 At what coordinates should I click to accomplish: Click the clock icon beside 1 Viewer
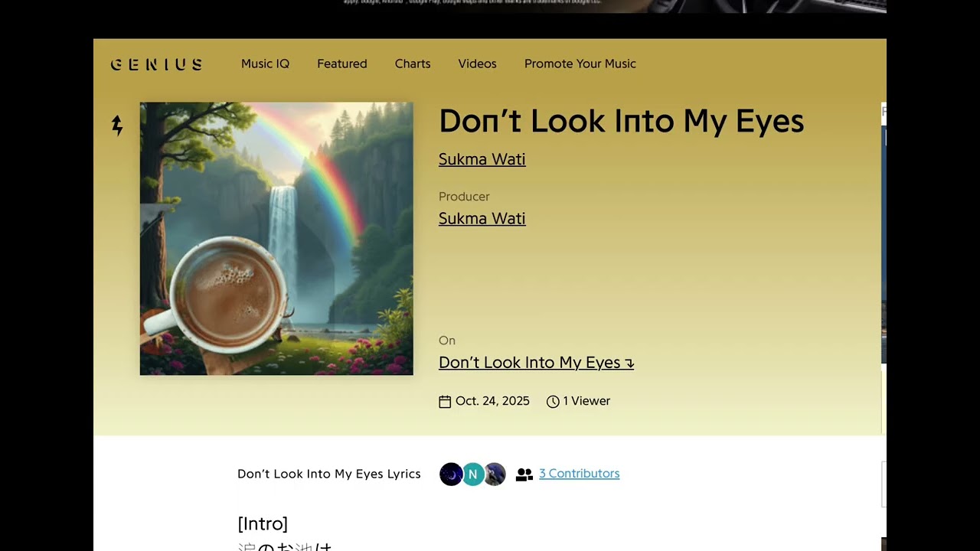553,401
